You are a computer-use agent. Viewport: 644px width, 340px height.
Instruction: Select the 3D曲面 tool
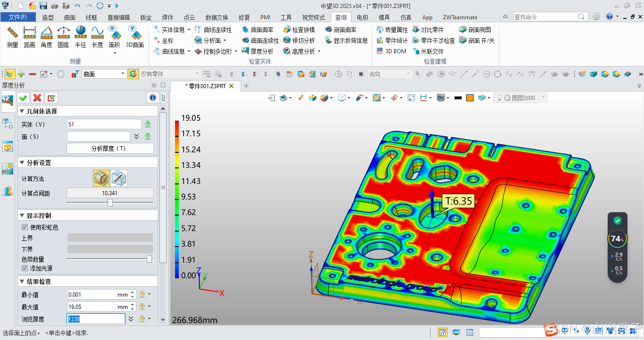(x=135, y=37)
